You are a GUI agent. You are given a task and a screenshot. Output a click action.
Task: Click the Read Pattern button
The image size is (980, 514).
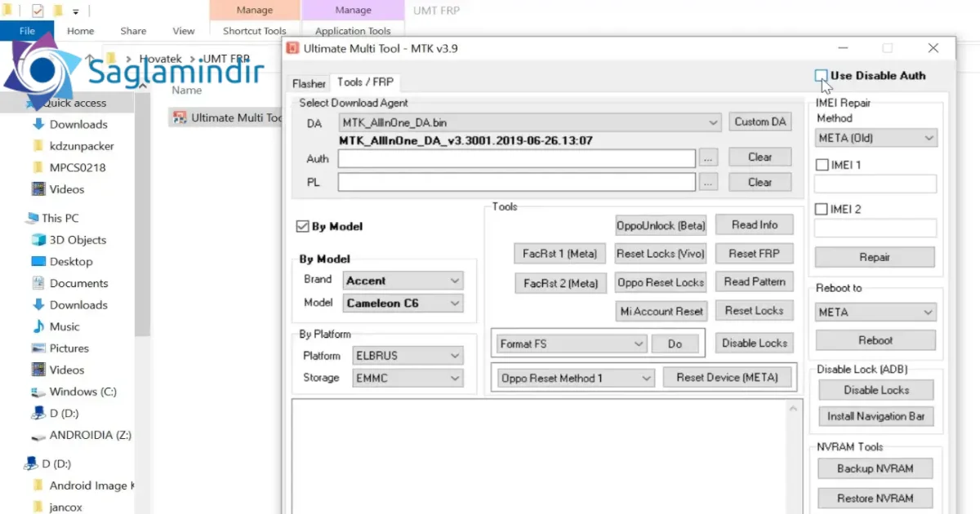[x=754, y=282]
